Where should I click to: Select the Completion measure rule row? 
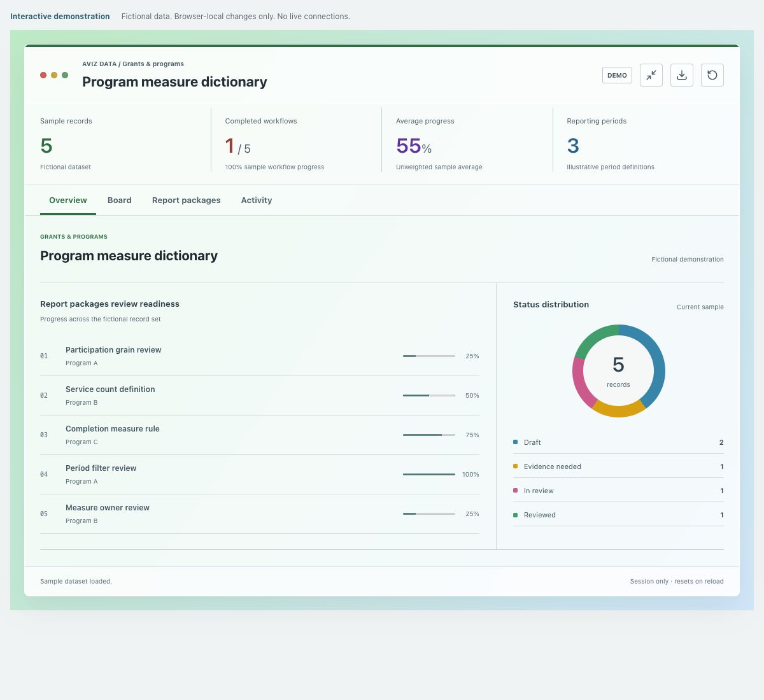260,435
